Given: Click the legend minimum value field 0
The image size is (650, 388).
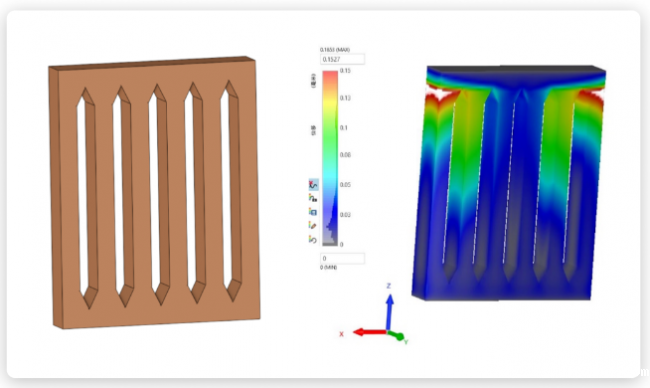Looking at the screenshot, I should point(342,258).
